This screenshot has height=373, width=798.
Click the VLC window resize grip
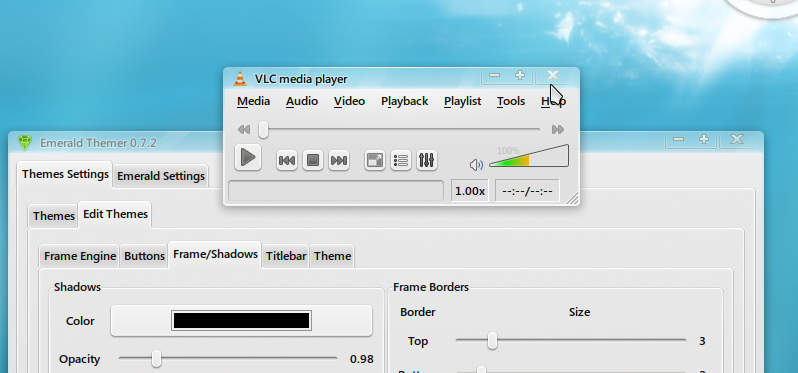(572, 198)
